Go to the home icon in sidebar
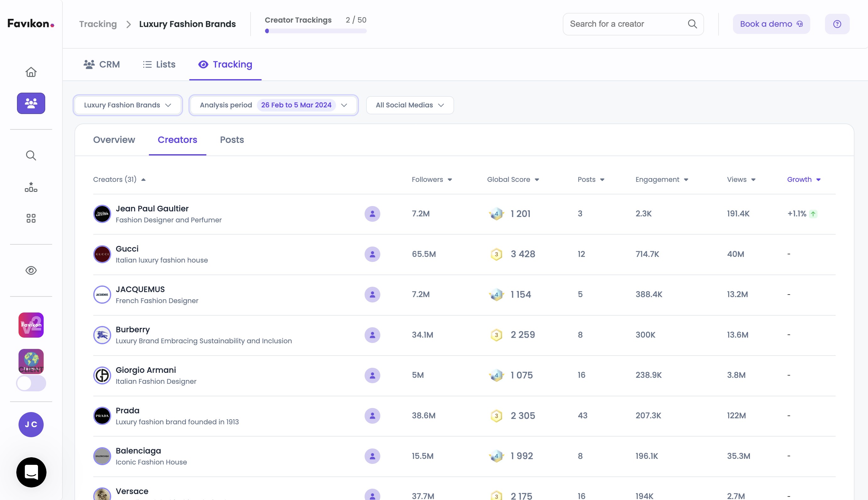The height and width of the screenshot is (500, 868). pyautogui.click(x=31, y=72)
